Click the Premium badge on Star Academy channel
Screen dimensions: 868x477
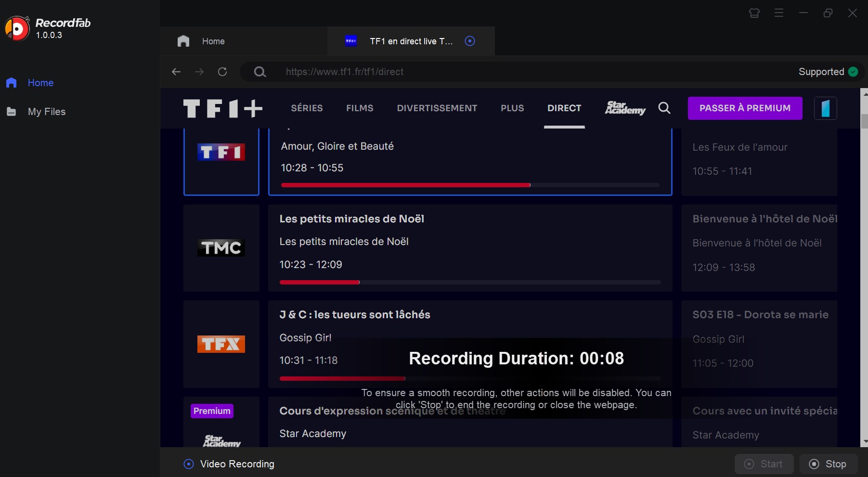pyautogui.click(x=212, y=411)
